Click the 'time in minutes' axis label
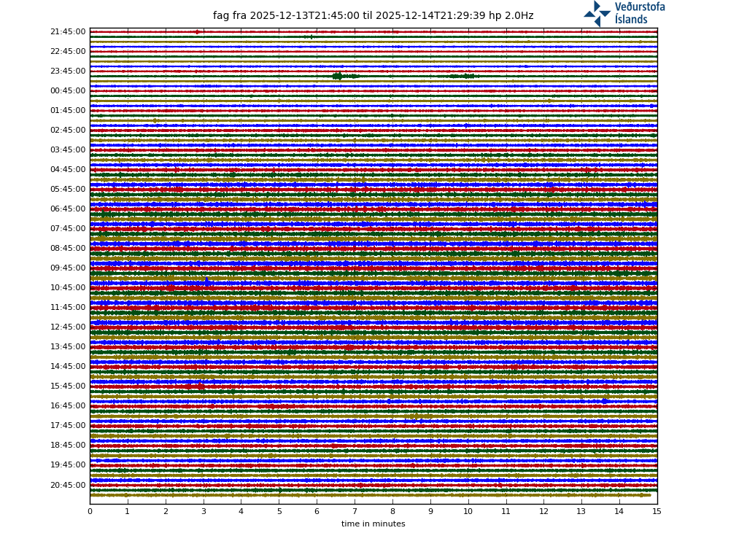Screen dimensions: 747x560 tap(373, 524)
